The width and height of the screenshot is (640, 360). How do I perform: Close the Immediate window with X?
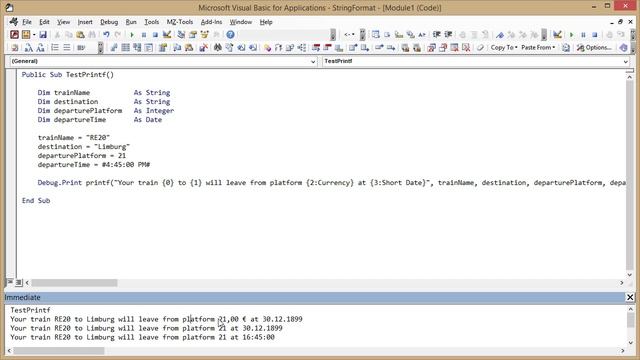(x=630, y=297)
